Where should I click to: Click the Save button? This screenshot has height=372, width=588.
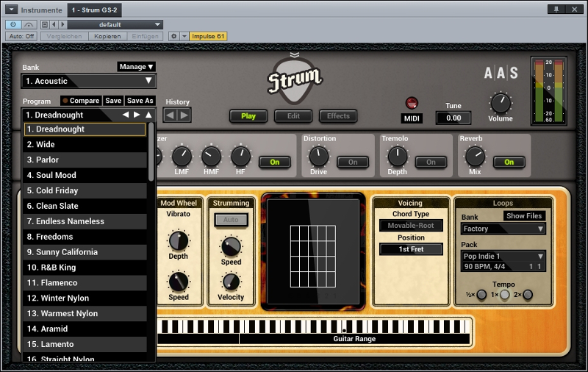coord(113,101)
